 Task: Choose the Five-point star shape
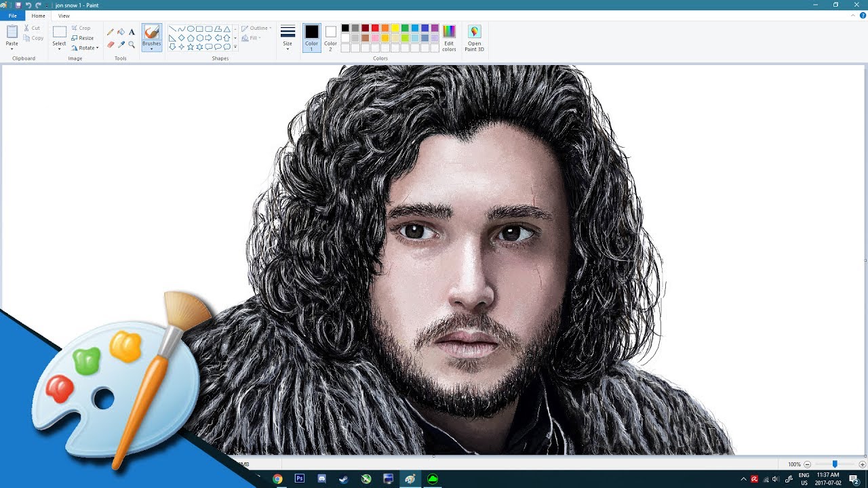[x=191, y=47]
